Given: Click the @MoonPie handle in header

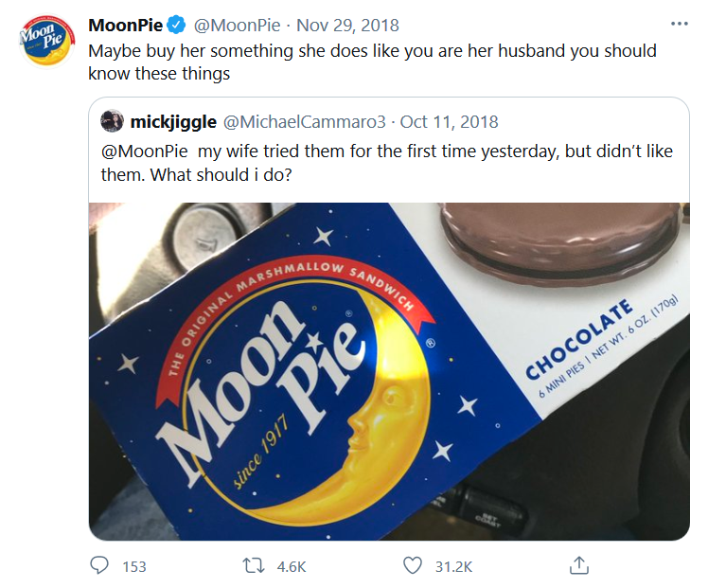Looking at the screenshot, I should tap(232, 25).
